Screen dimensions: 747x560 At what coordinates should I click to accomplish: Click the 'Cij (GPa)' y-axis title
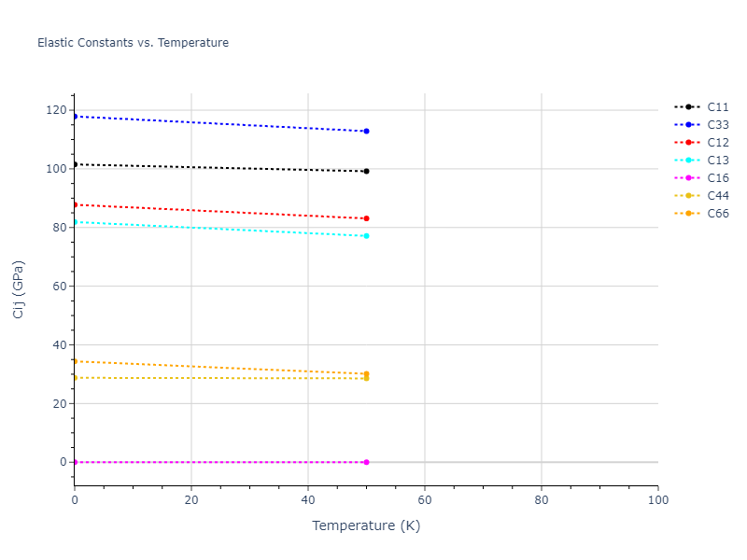[x=19, y=289]
